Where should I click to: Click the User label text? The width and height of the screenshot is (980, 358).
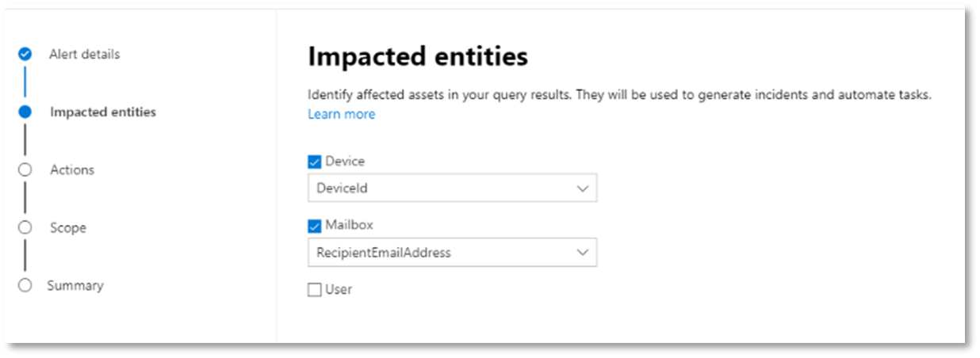339,289
